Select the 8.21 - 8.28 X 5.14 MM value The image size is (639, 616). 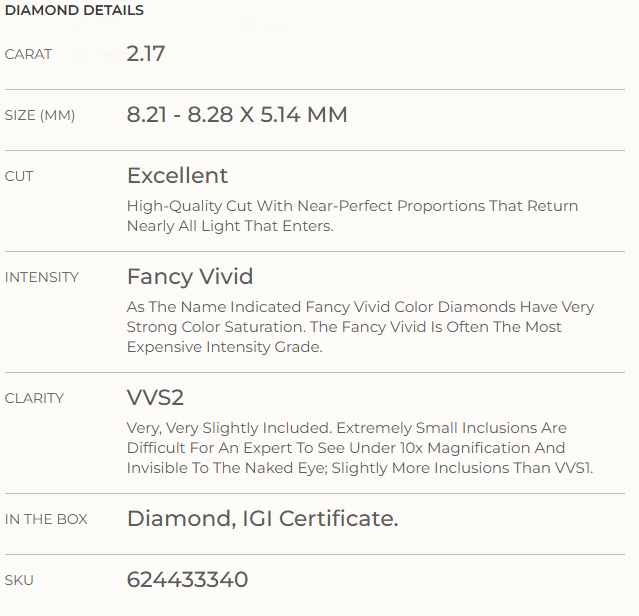click(237, 114)
